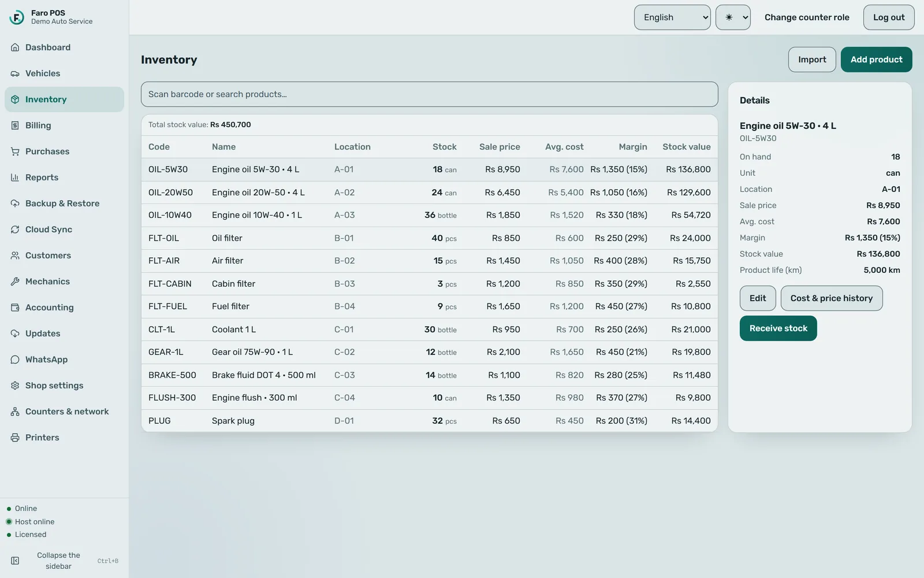Open Customers via the people icon
Viewport: 924px width, 578px height.
(15, 255)
